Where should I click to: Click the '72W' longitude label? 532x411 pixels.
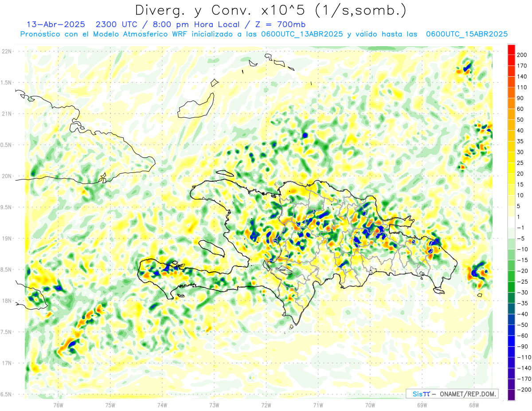(266, 405)
